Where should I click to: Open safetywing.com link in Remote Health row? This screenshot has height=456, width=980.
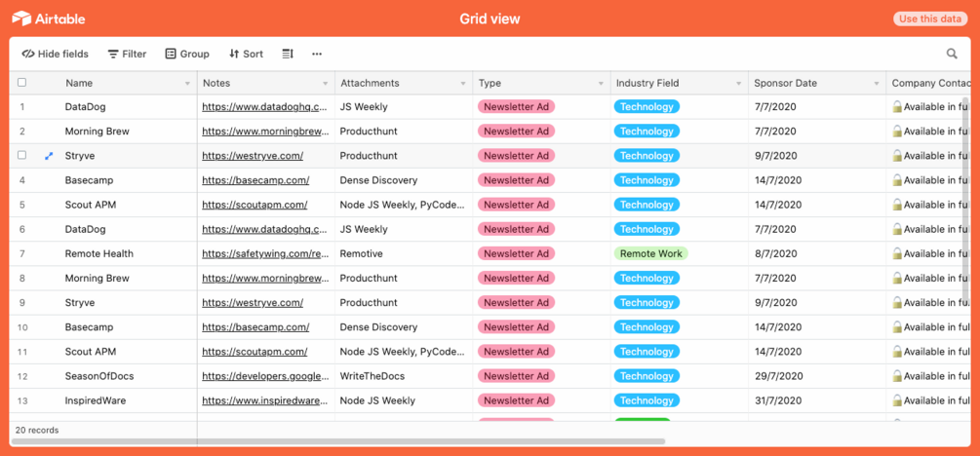click(x=265, y=253)
